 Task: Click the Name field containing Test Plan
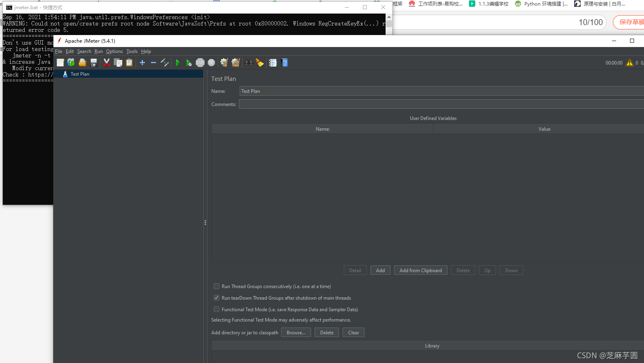(441, 91)
